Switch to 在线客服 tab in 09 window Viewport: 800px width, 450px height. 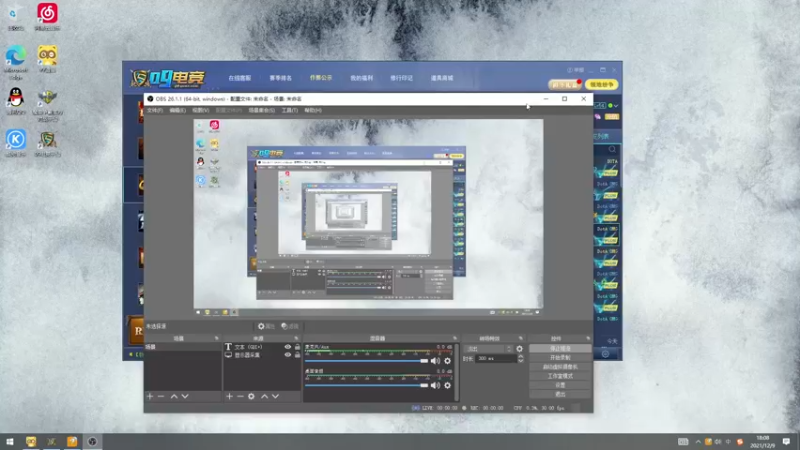pos(240,78)
